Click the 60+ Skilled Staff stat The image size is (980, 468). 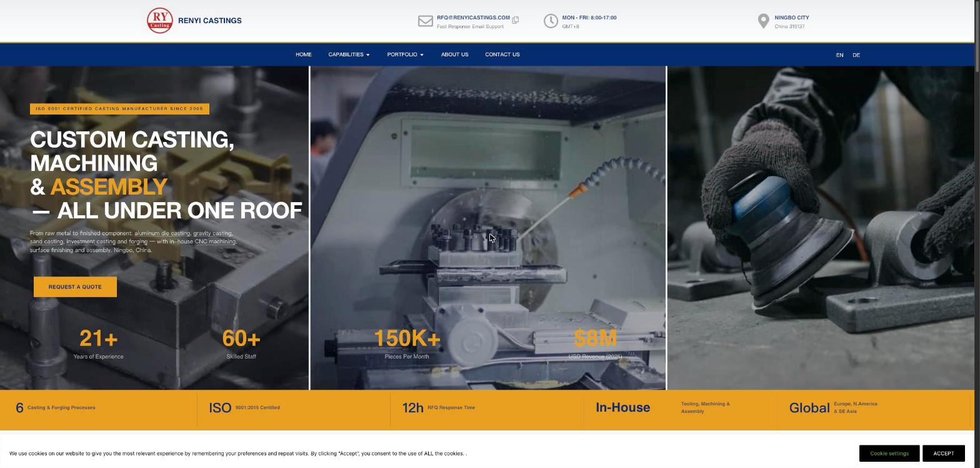pyautogui.click(x=241, y=344)
